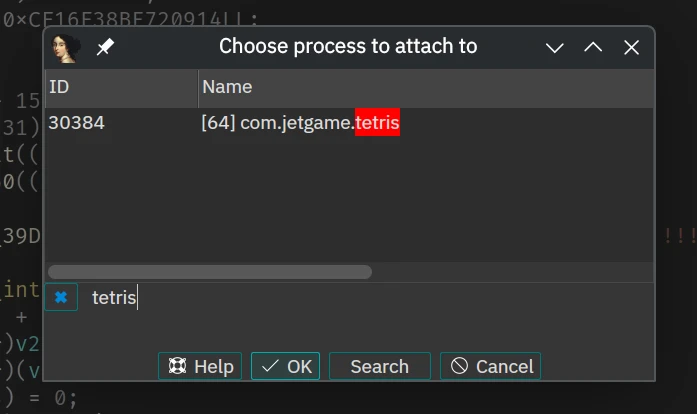The height and width of the screenshot is (414, 697).
Task: Minimize the dialog using the down chevron
Action: pyautogui.click(x=555, y=47)
